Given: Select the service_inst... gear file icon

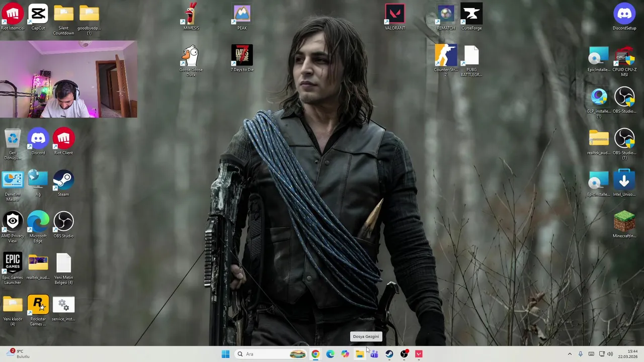Looking at the screenshot, I should [x=63, y=308].
